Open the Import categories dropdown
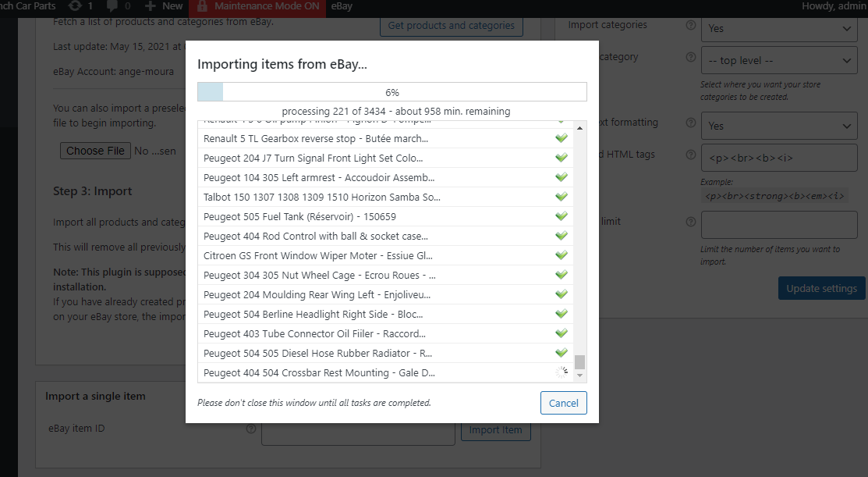The height and width of the screenshot is (477, 868). (x=780, y=28)
